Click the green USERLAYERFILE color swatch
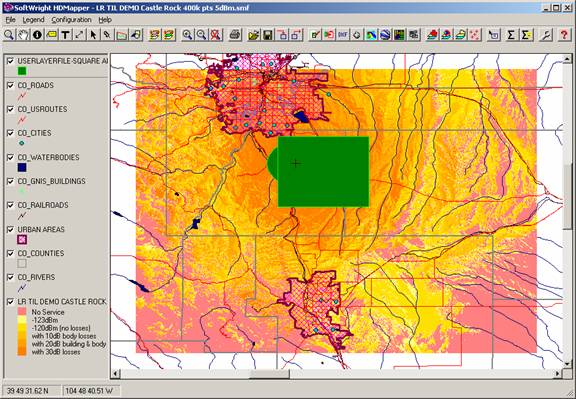576x399 pixels. [x=22, y=71]
